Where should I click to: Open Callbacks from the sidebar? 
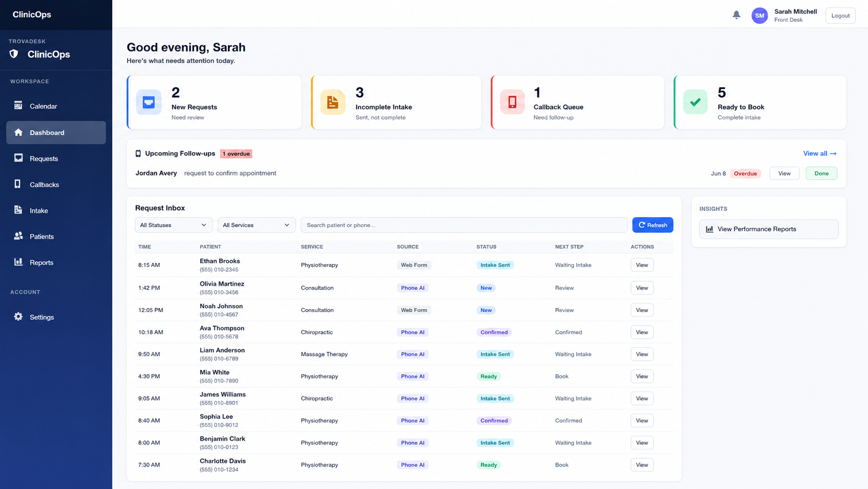click(x=56, y=184)
